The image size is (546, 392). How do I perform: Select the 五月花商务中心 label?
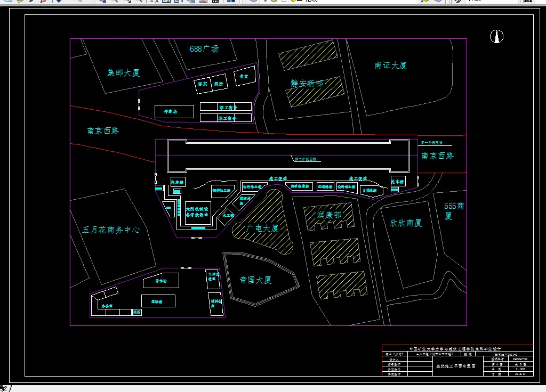[111, 230]
